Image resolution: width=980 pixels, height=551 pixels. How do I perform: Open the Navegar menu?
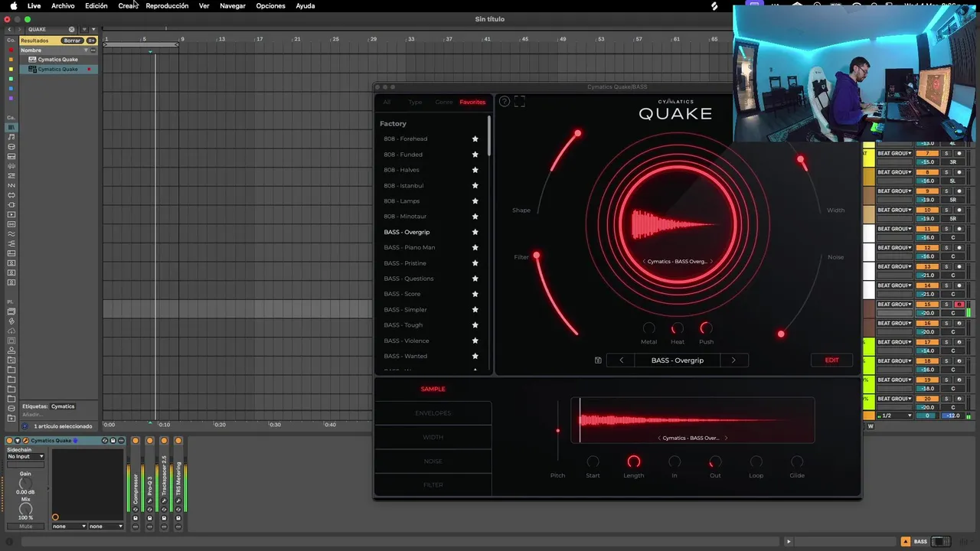[x=233, y=5]
